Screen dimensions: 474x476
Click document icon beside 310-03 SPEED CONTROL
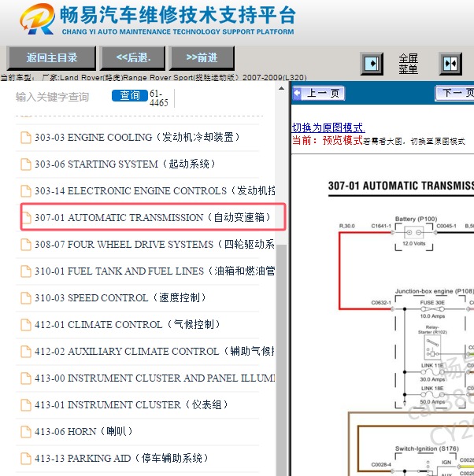26,298
